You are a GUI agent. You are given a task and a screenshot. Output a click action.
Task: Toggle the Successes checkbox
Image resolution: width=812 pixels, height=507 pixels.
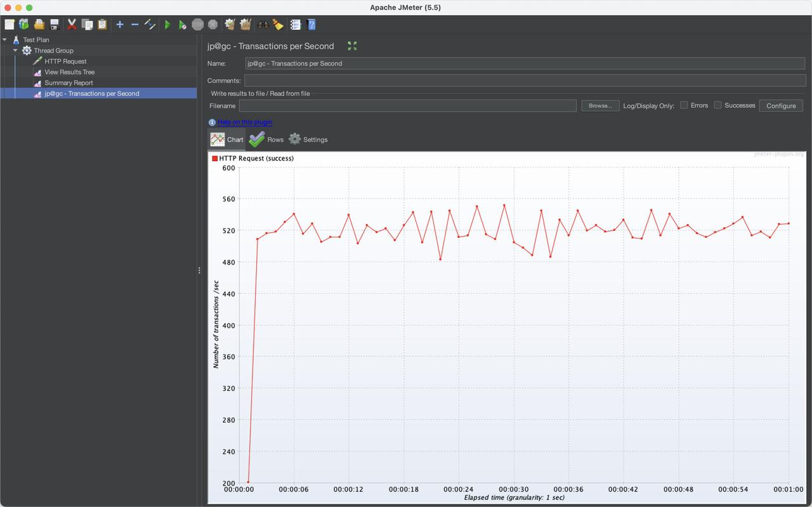pos(717,105)
